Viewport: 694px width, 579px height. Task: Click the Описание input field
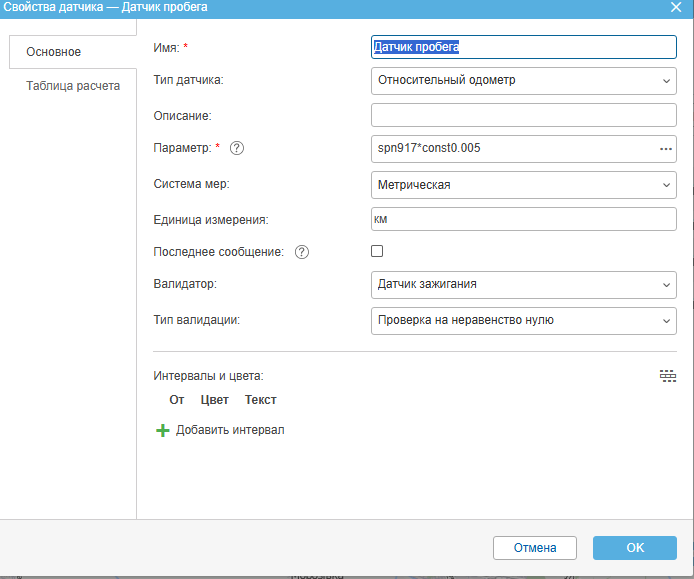(523, 115)
